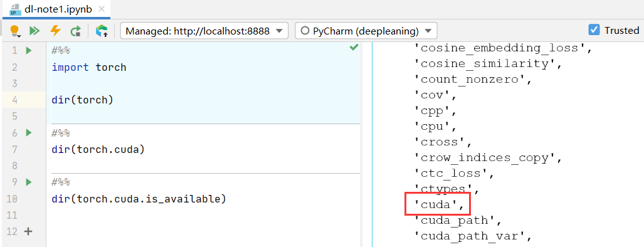Click the '#%%' marker on line 6

pyautogui.click(x=61, y=133)
